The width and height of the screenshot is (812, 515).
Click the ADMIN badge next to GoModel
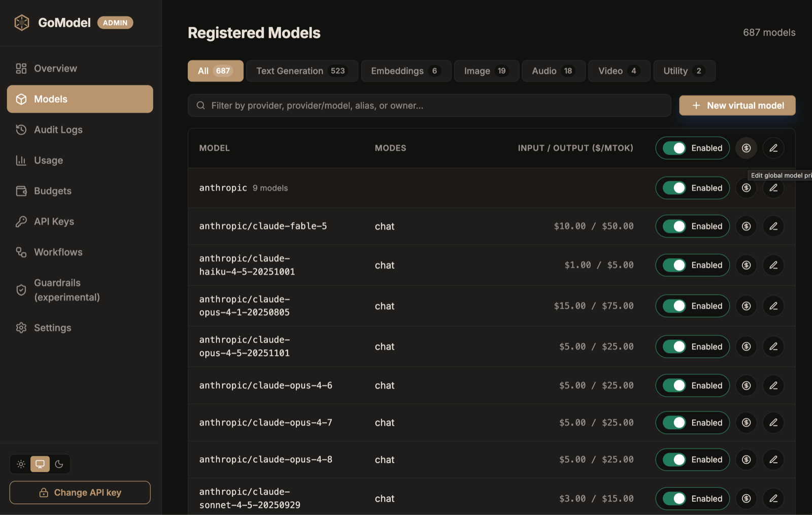[x=115, y=23]
